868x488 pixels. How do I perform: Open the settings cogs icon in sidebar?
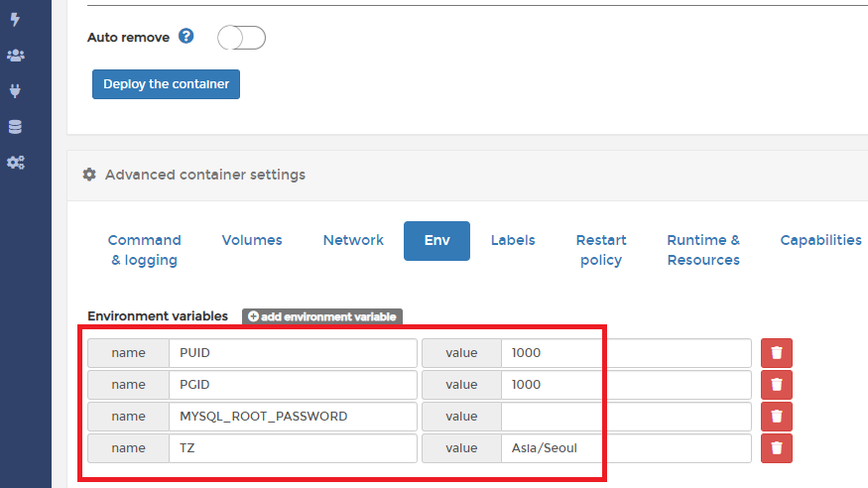click(16, 163)
